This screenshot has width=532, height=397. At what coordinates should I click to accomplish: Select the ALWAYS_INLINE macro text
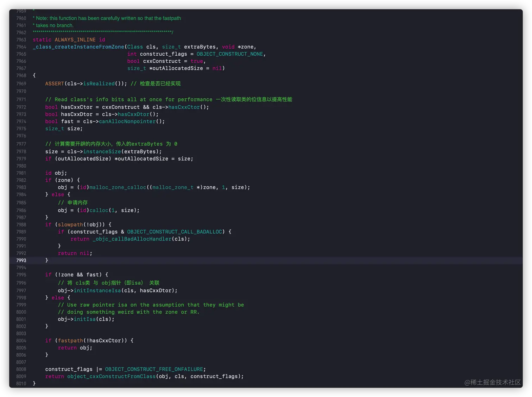[75, 40]
